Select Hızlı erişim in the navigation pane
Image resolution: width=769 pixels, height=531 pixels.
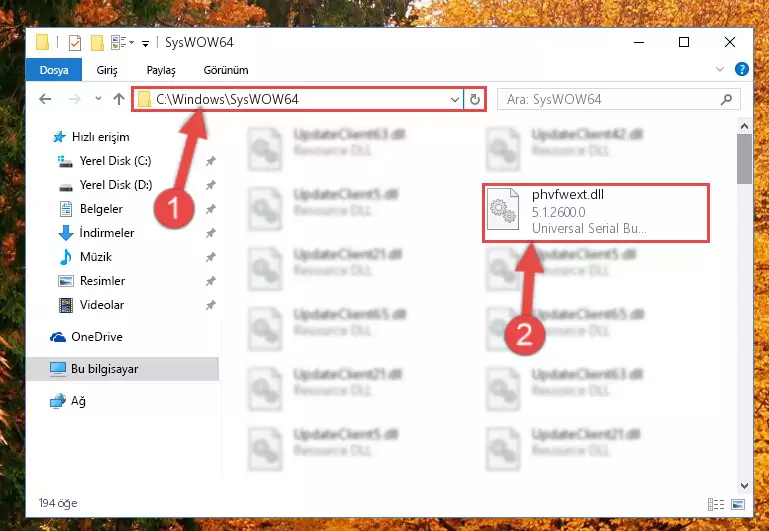click(101, 137)
